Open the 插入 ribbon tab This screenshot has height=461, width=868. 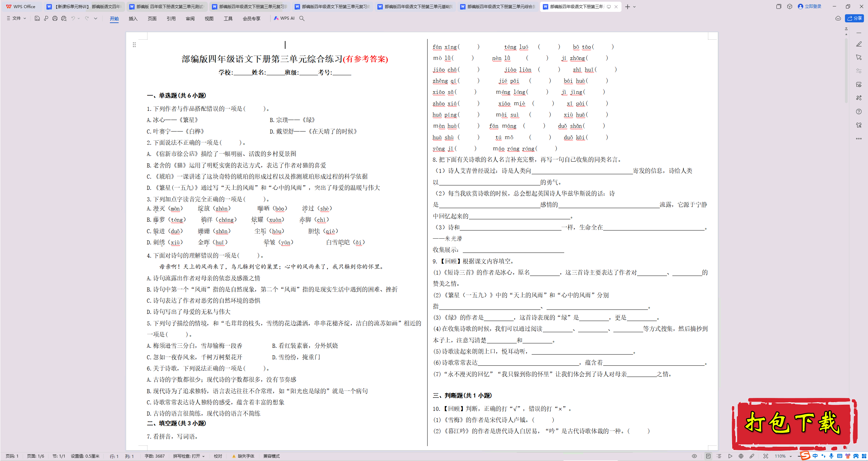(x=133, y=18)
